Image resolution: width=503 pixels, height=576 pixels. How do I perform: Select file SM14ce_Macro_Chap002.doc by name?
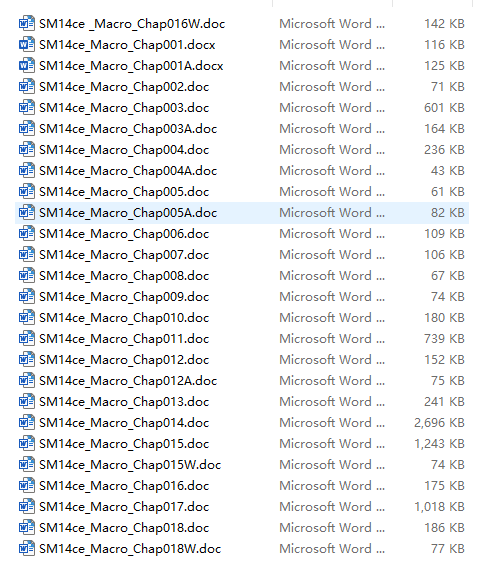124,87
